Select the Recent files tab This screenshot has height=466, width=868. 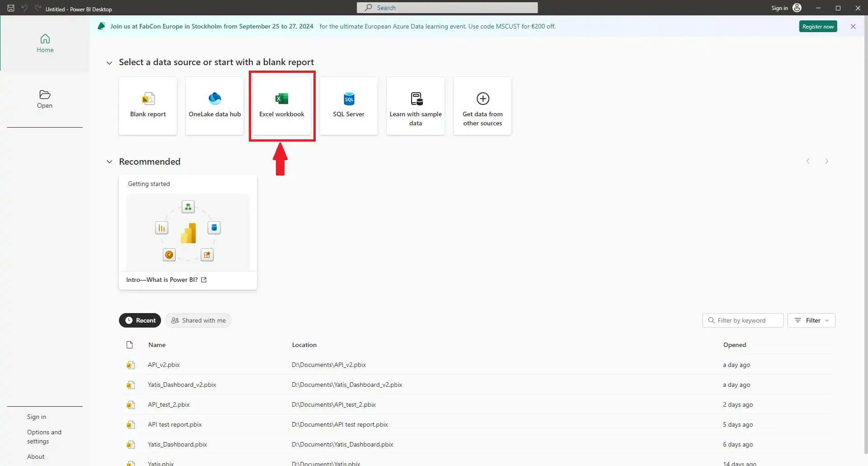click(x=140, y=320)
